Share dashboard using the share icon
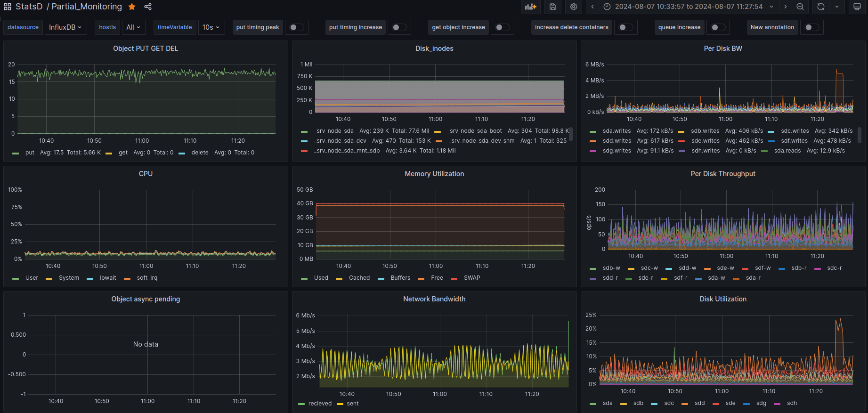868x413 pixels. coord(148,7)
